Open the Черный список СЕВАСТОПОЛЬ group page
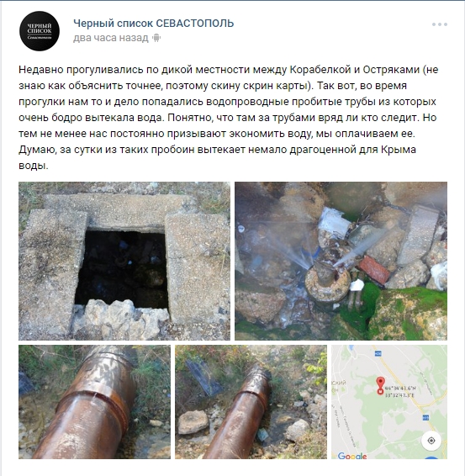Viewport: 465px width, 476px height. click(154, 24)
